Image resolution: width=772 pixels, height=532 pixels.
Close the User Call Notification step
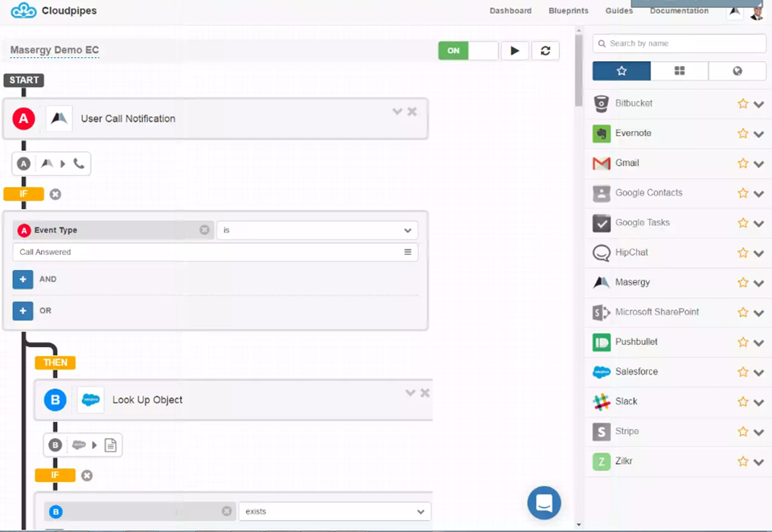(x=413, y=112)
